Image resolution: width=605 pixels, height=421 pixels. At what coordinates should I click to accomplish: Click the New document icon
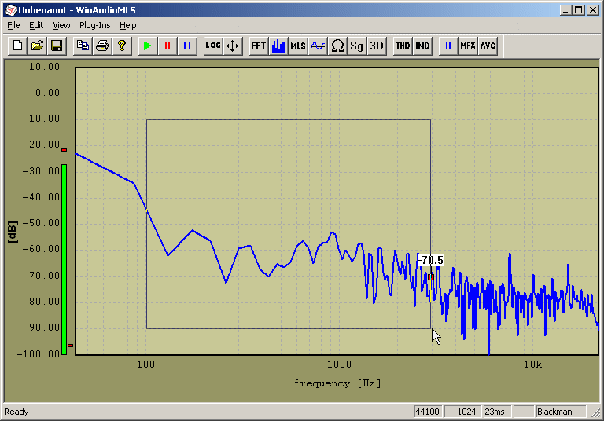click(x=17, y=46)
